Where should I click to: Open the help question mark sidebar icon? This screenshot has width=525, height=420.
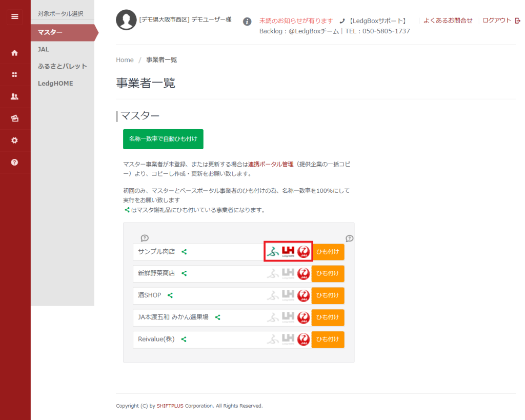14,162
